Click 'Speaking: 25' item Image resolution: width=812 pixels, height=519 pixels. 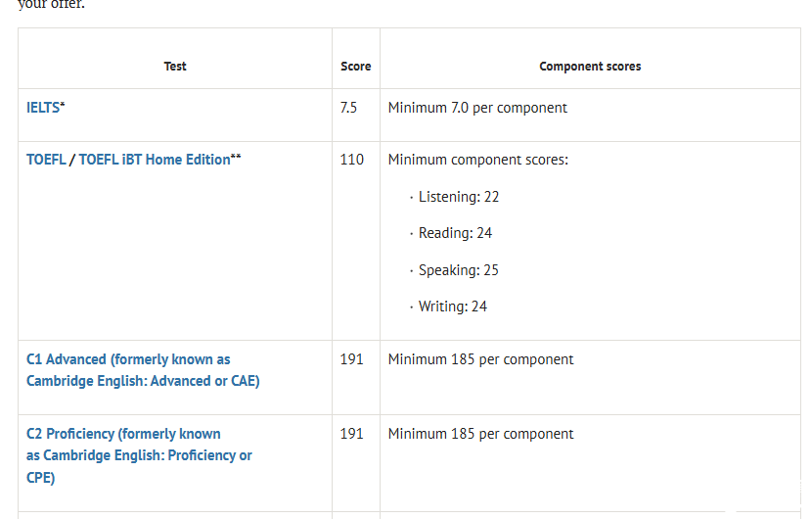click(x=458, y=269)
